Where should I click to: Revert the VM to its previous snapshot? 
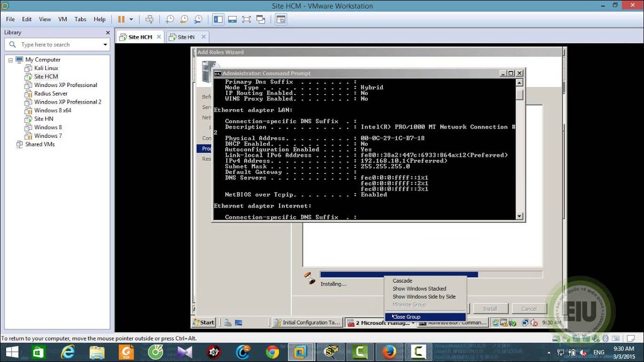pos(184,19)
